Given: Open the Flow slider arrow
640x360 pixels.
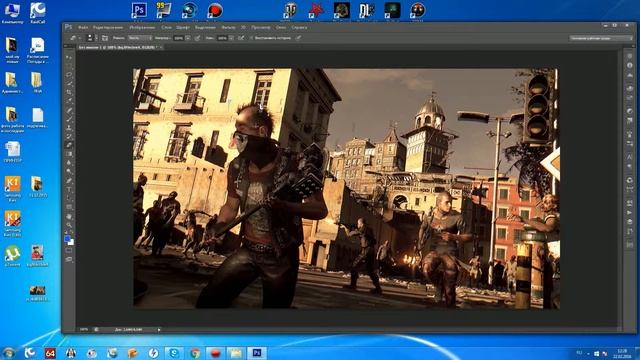Looking at the screenshot, I should pos(231,38).
